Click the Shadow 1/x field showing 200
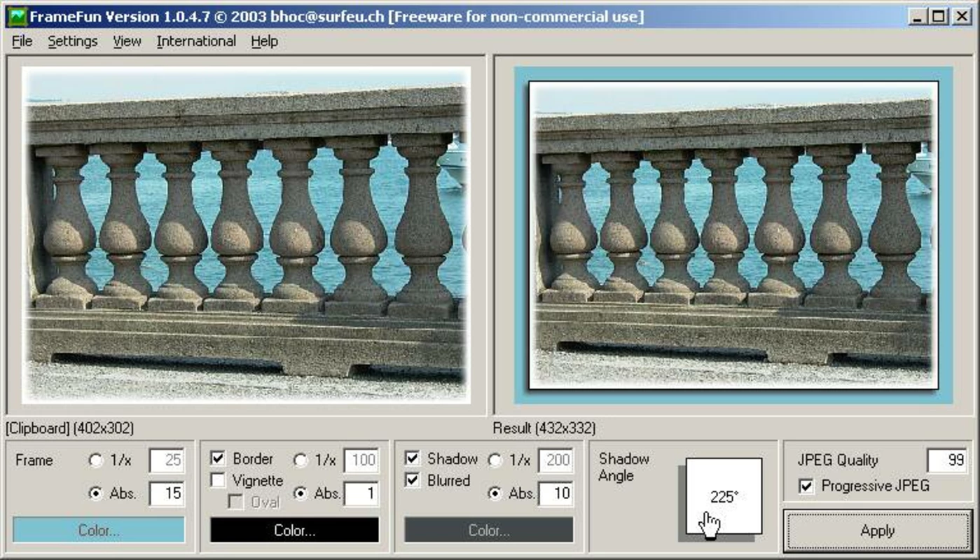 pos(556,460)
